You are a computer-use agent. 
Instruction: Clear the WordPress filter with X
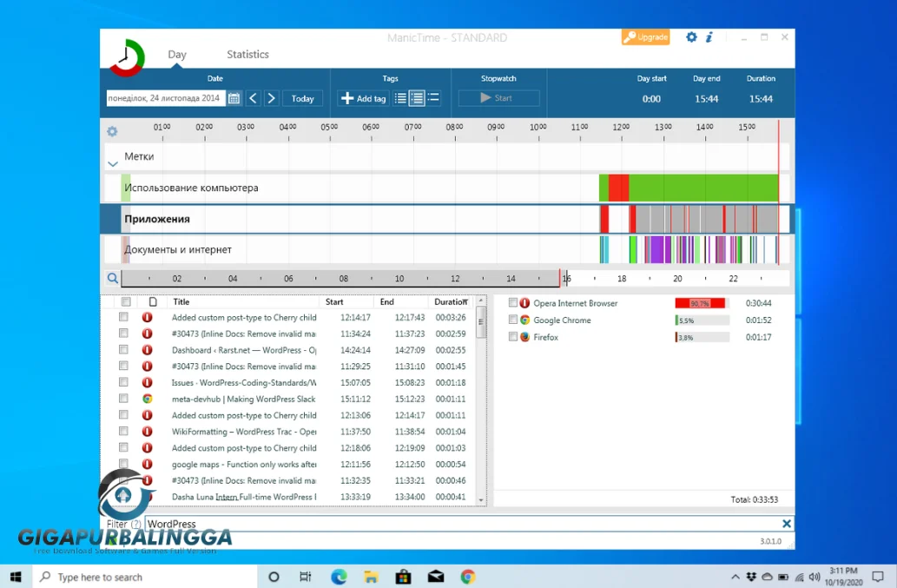pos(786,524)
